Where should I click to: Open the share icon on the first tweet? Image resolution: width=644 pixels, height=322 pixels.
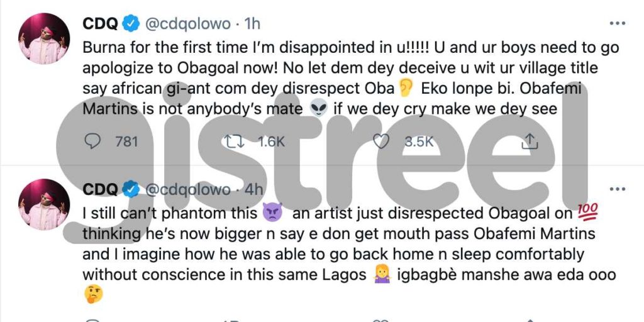(530, 142)
